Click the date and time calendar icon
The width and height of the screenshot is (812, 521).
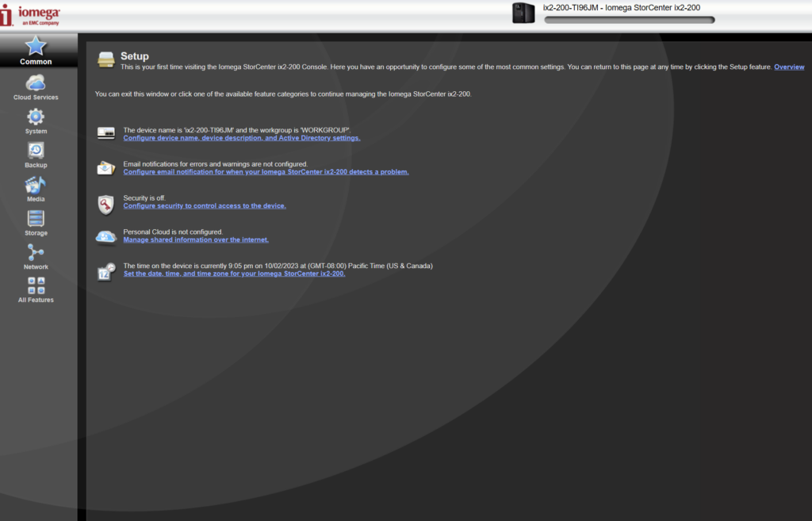pos(105,271)
